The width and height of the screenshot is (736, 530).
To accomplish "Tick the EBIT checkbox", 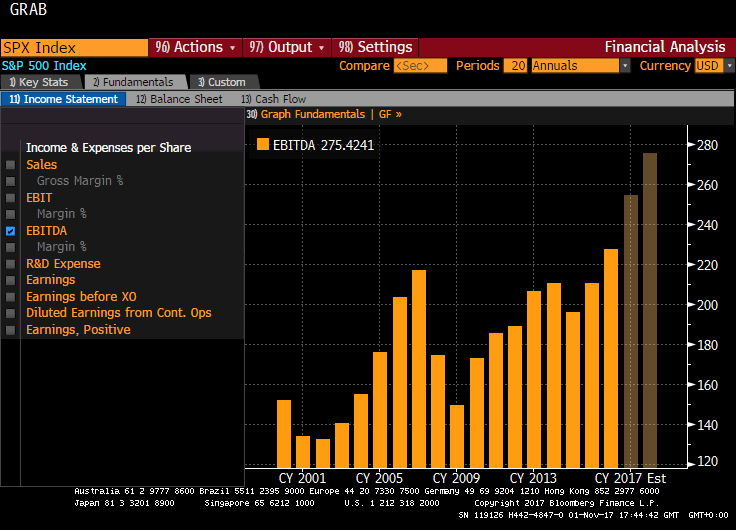I will (10, 198).
